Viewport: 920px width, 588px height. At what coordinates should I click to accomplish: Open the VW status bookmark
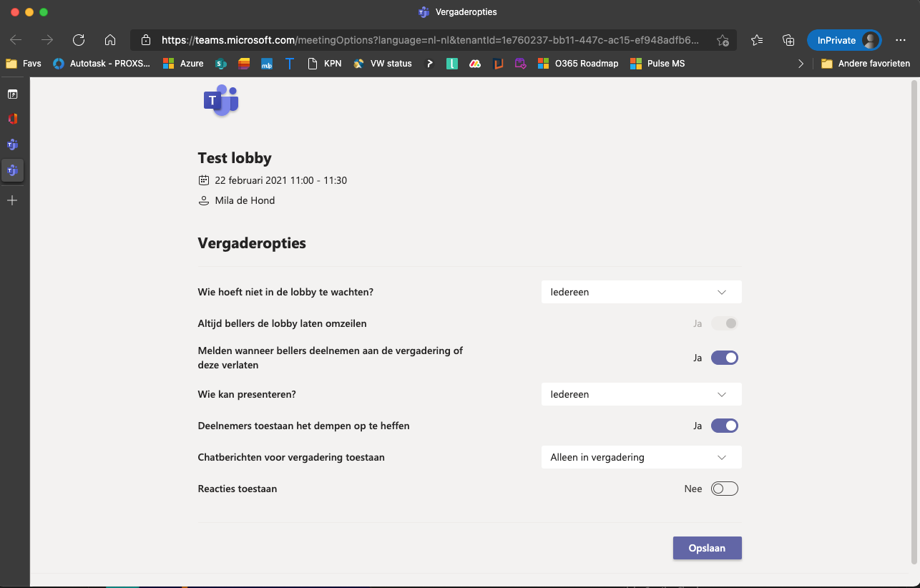383,64
